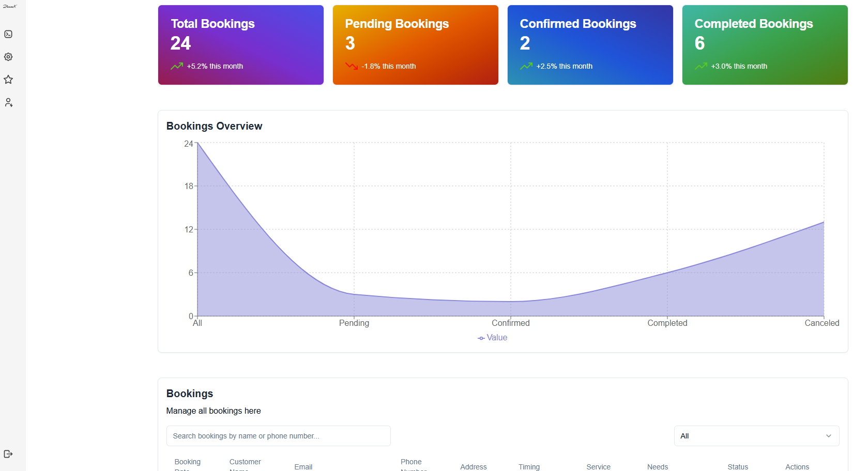This screenshot has width=868, height=471.
Task: Click the logo at top of sidebar
Action: 10,7
